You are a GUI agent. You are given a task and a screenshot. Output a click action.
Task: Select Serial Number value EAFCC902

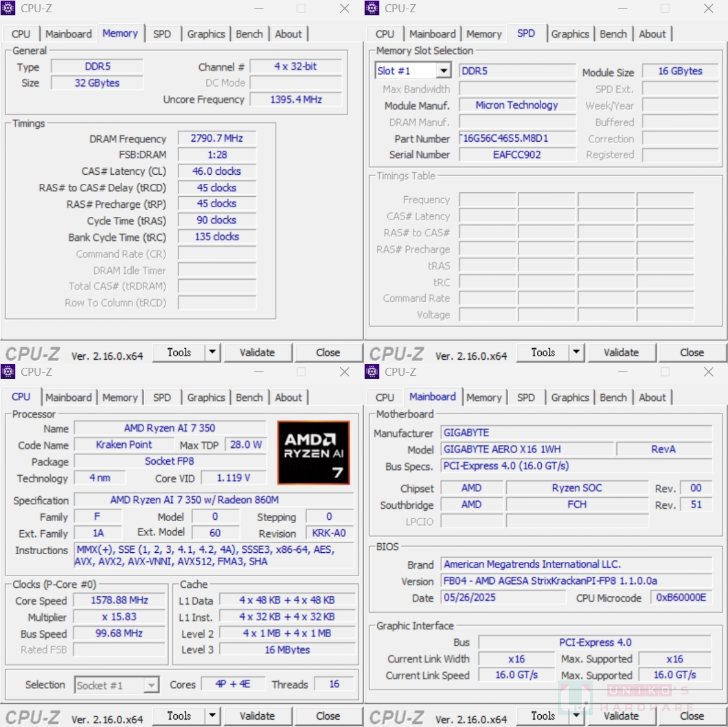point(517,155)
